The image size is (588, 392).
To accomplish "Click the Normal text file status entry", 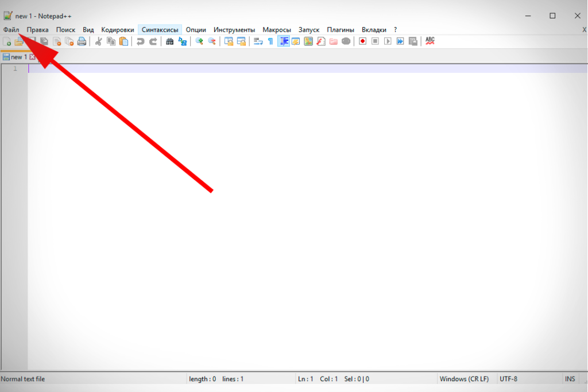I will 23,379.
